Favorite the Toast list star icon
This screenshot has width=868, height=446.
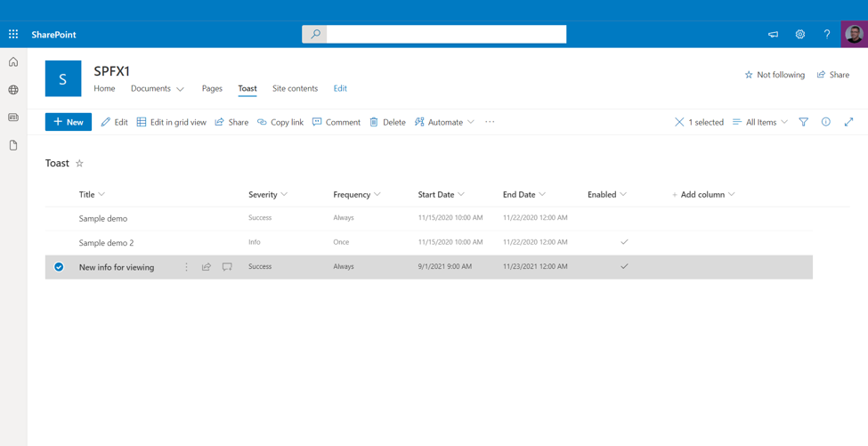(79, 164)
